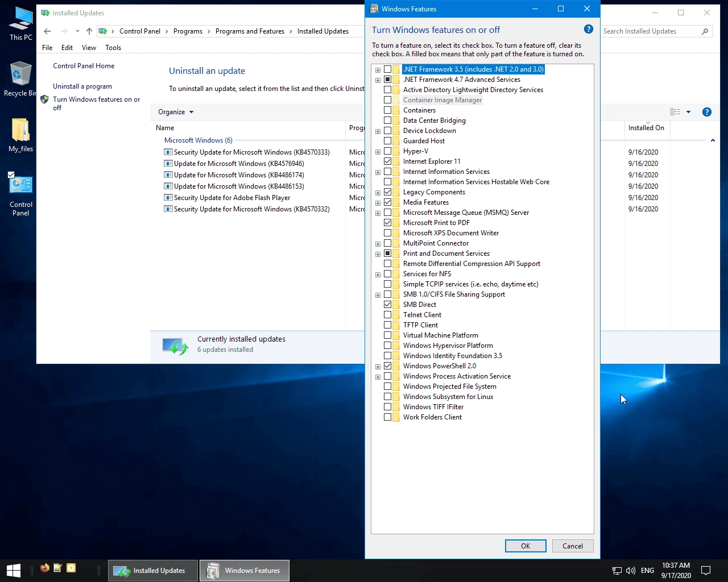Expand the Media Features node
This screenshot has width=728, height=582.
coord(378,203)
